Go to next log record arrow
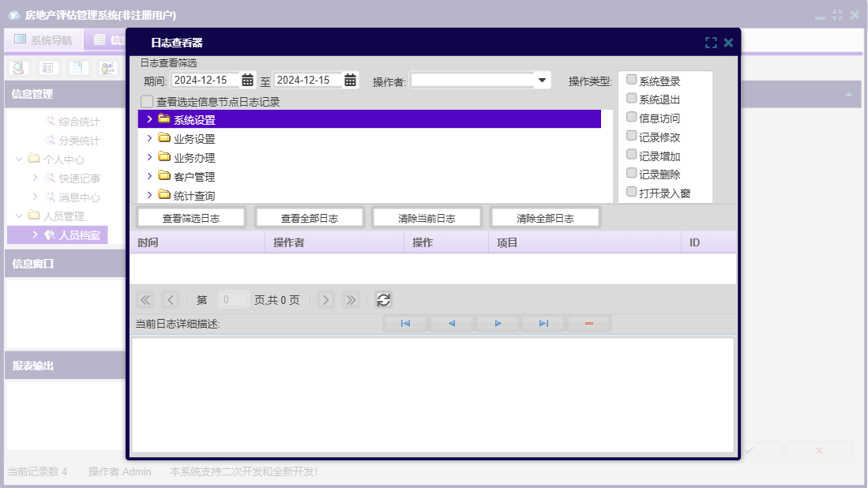 pos(498,324)
